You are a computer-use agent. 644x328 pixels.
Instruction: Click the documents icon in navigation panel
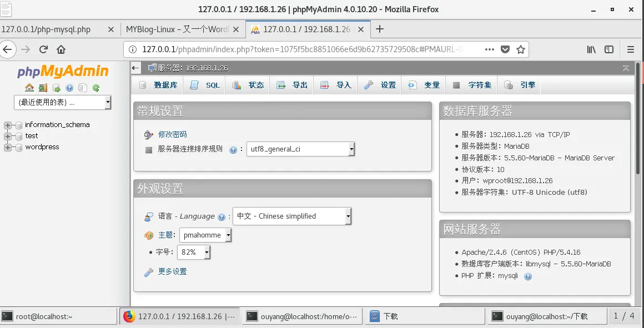point(83,88)
